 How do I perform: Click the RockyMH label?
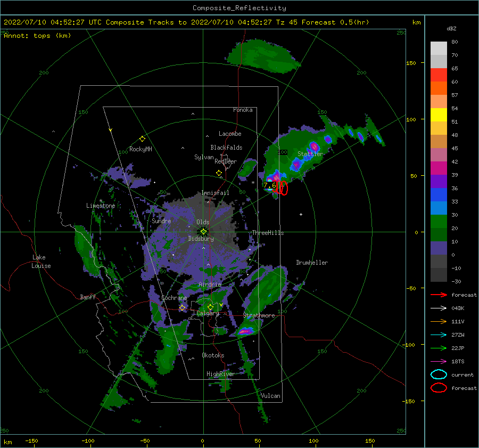[141, 149]
